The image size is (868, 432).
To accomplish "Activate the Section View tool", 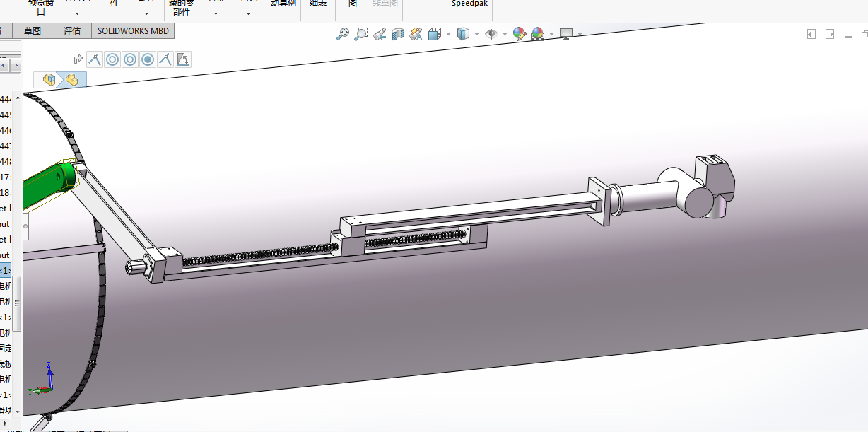I will (397, 34).
